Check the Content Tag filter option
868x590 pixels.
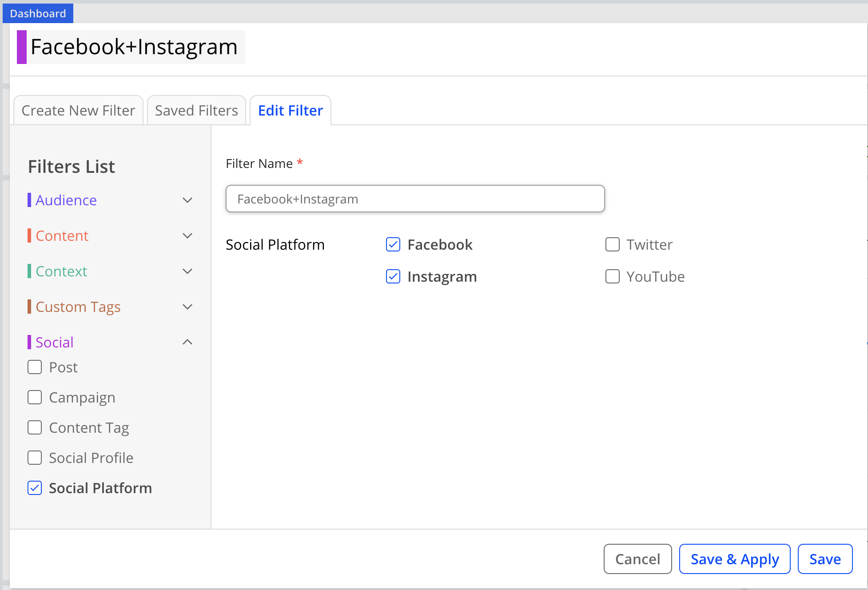[x=35, y=428]
